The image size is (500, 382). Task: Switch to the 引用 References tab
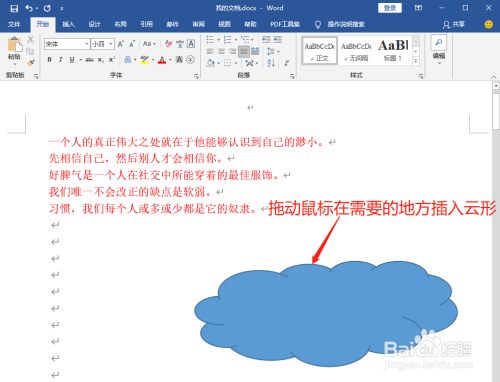tap(146, 24)
